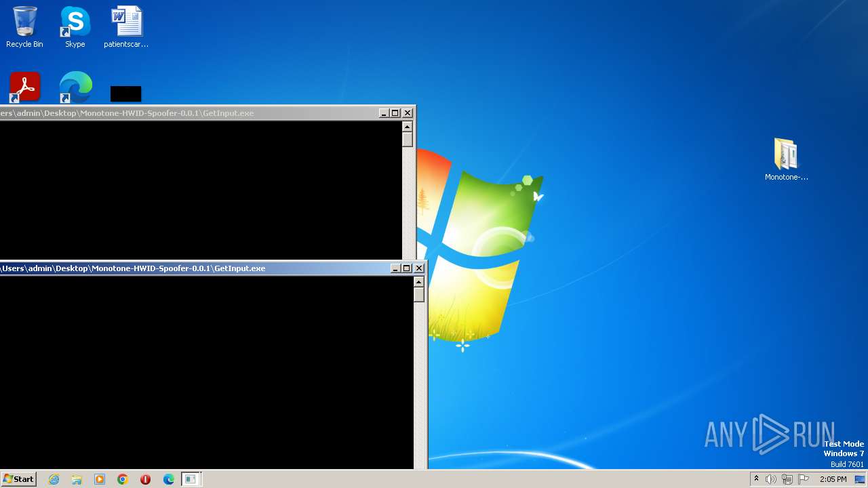The height and width of the screenshot is (488, 868).
Task: Click the lower console scrollbar up arrow
Action: (419, 282)
